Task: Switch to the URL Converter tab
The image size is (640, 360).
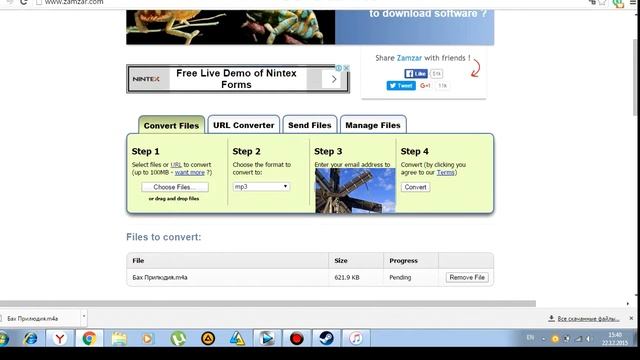Action: 244,125
